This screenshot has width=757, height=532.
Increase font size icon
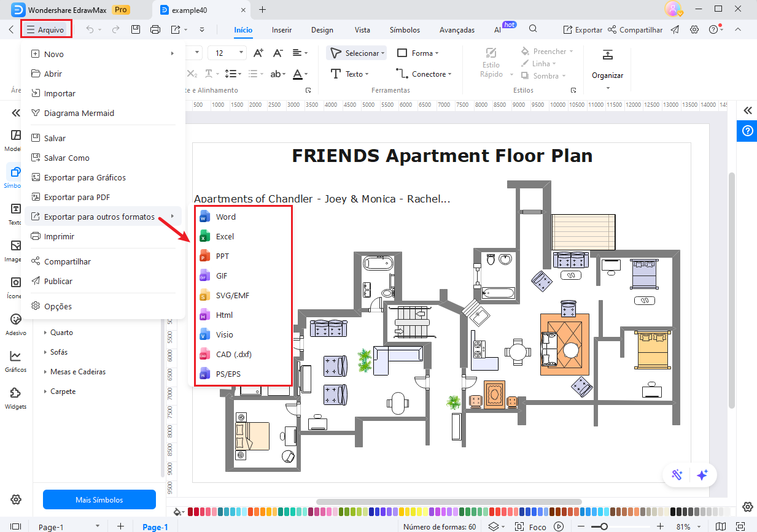pyautogui.click(x=258, y=53)
